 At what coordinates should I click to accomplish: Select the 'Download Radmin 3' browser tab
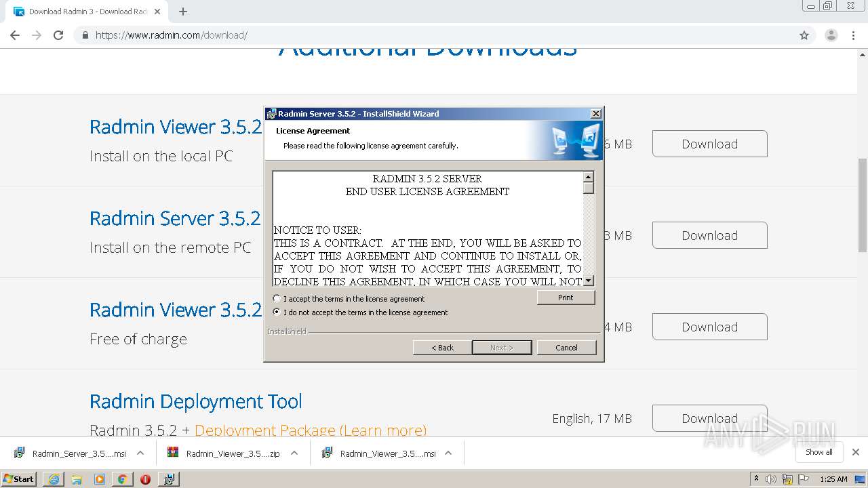[87, 12]
